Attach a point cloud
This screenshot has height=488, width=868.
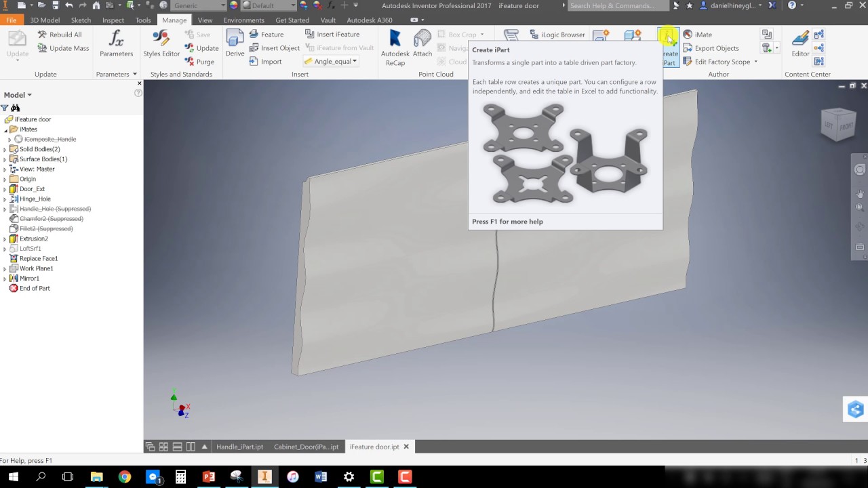(422, 43)
